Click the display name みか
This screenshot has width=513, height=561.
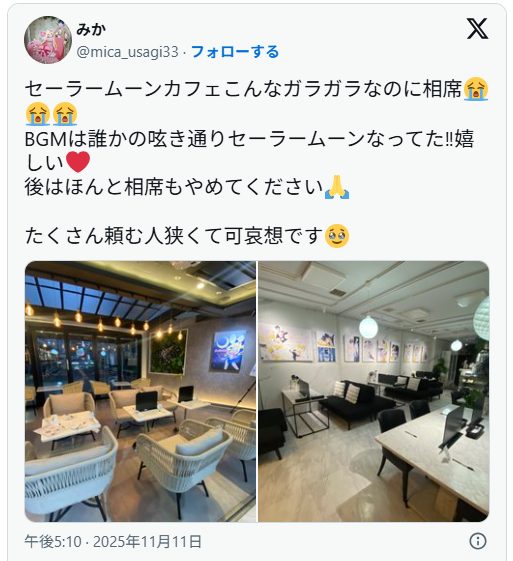pyautogui.click(x=91, y=30)
